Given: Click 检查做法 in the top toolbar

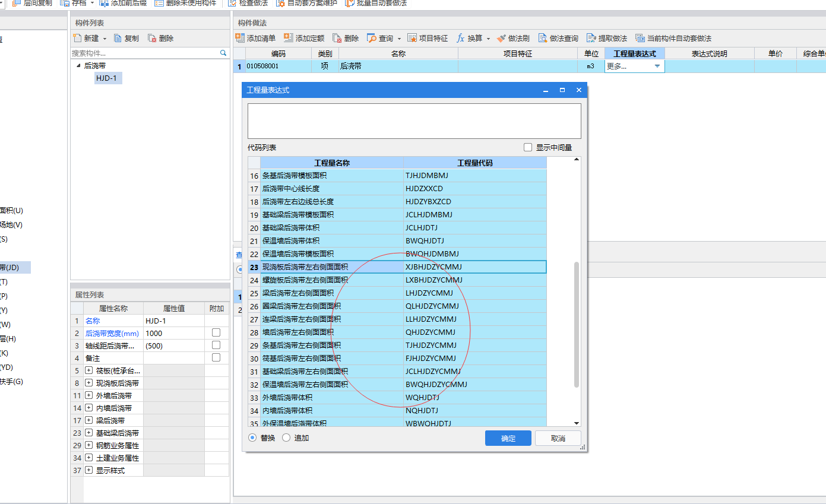Looking at the screenshot, I should tap(248, 3).
